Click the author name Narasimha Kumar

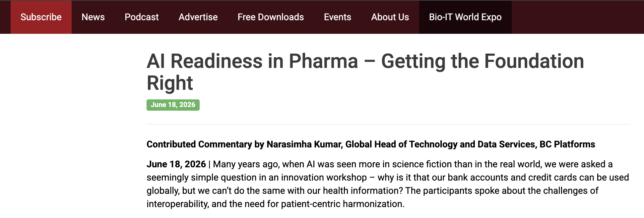[x=304, y=144]
